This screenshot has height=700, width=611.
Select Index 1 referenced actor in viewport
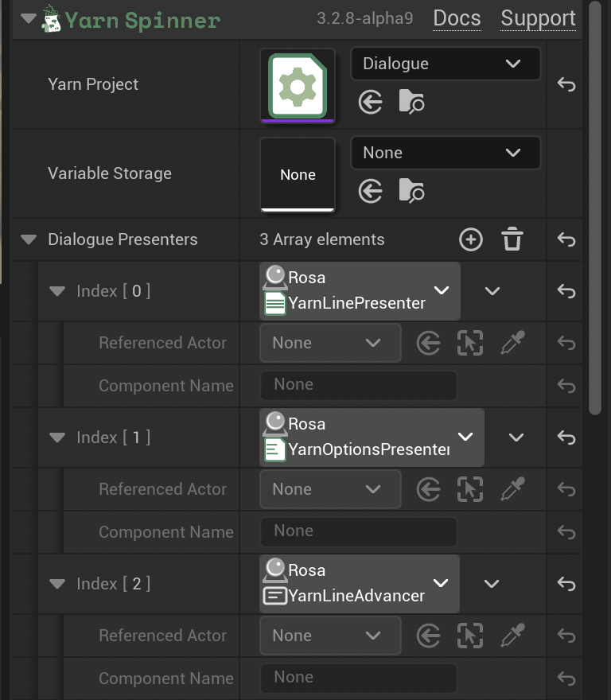point(470,490)
